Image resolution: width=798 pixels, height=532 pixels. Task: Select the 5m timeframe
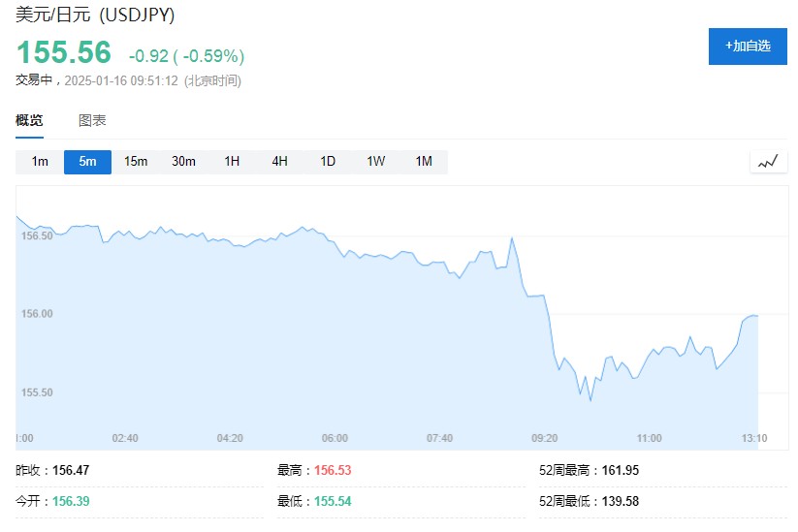[88, 162]
